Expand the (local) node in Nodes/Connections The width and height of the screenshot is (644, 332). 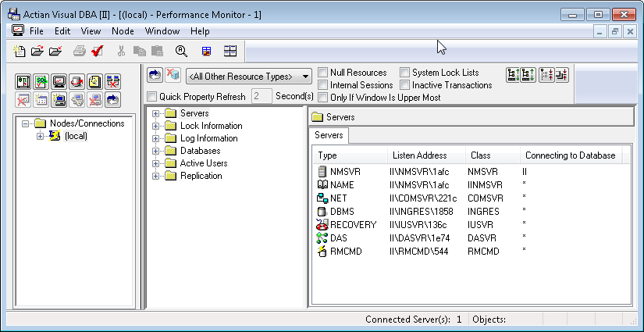click(x=41, y=136)
